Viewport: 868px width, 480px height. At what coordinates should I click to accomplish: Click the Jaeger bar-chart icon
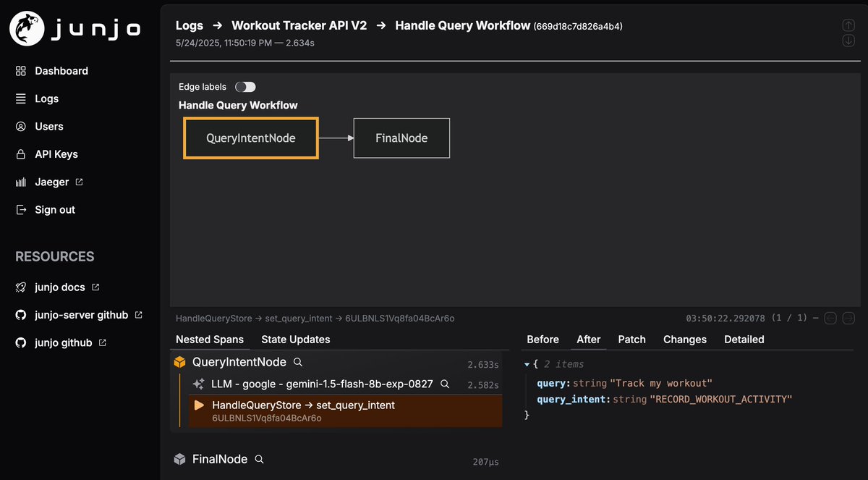(x=21, y=182)
